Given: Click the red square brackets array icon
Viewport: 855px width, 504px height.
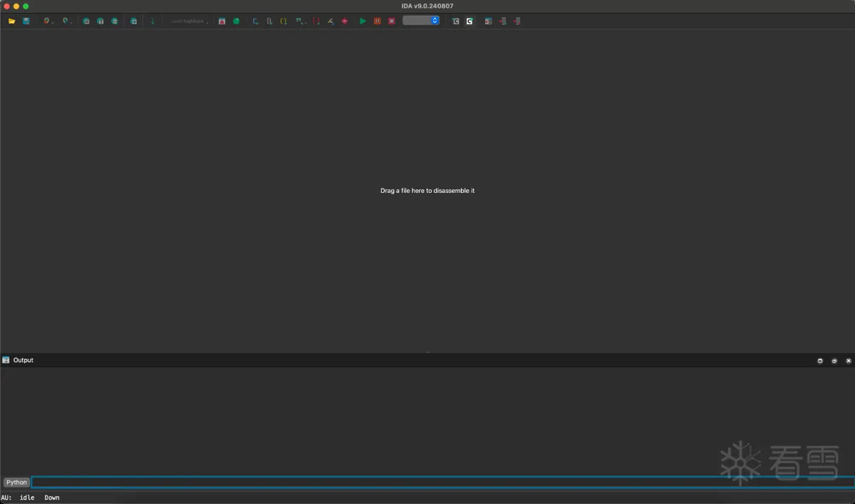Looking at the screenshot, I should click(316, 21).
